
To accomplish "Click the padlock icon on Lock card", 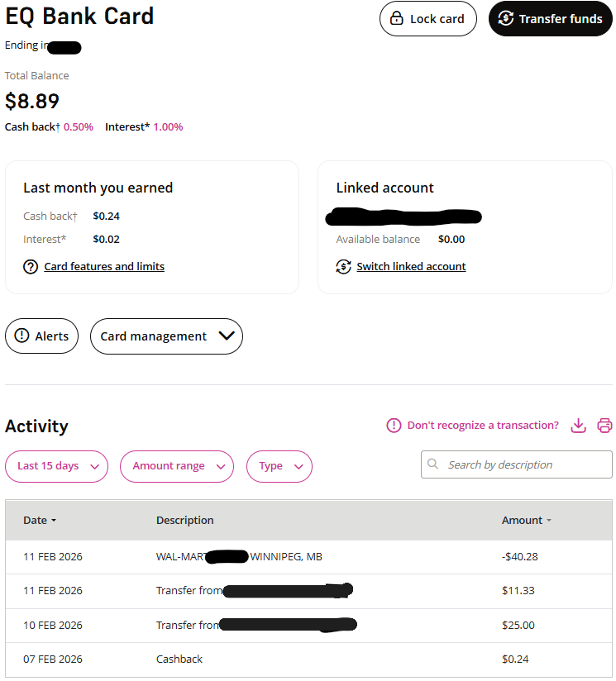I will [x=397, y=19].
